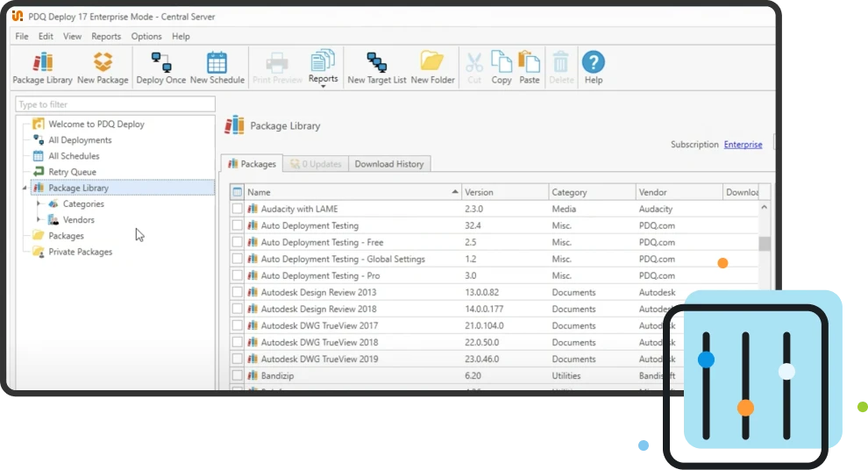Select Packages folder in the tree
The width and height of the screenshot is (868, 470).
pos(66,236)
